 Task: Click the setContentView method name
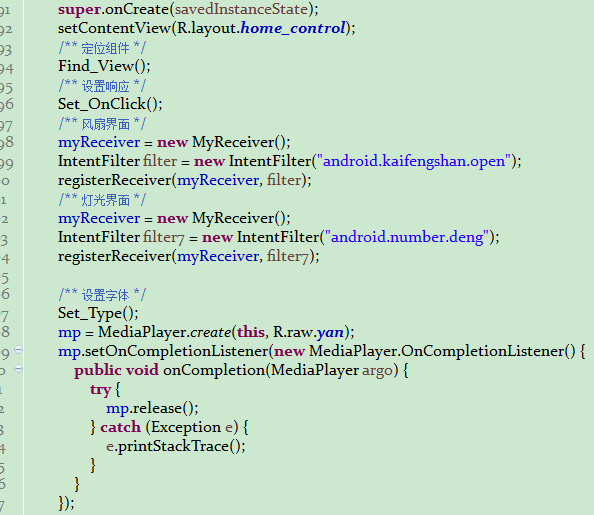click(114, 28)
